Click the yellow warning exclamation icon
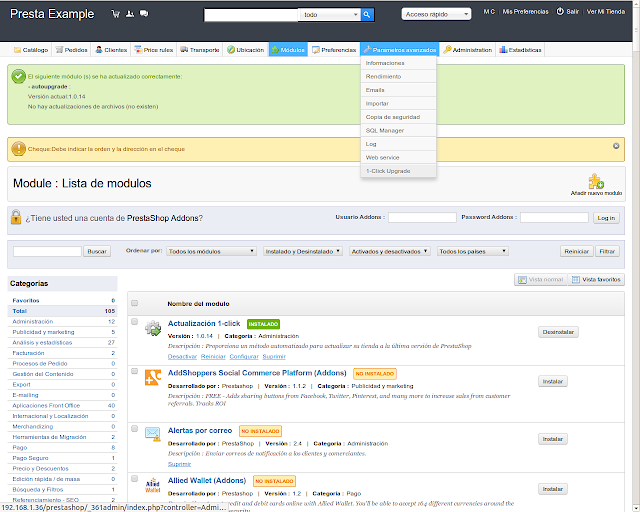Screen dimensions: 640x512 pos(18,149)
